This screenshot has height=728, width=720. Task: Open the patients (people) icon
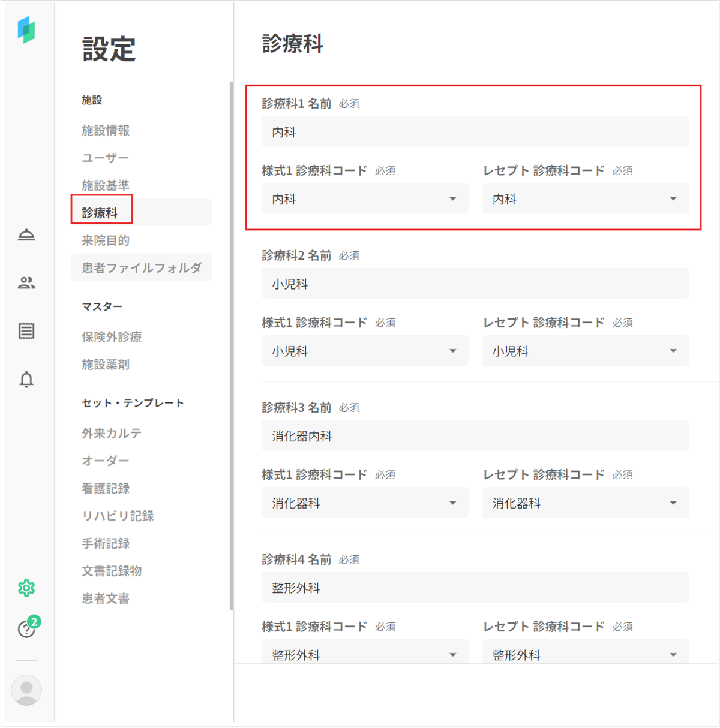click(26, 283)
